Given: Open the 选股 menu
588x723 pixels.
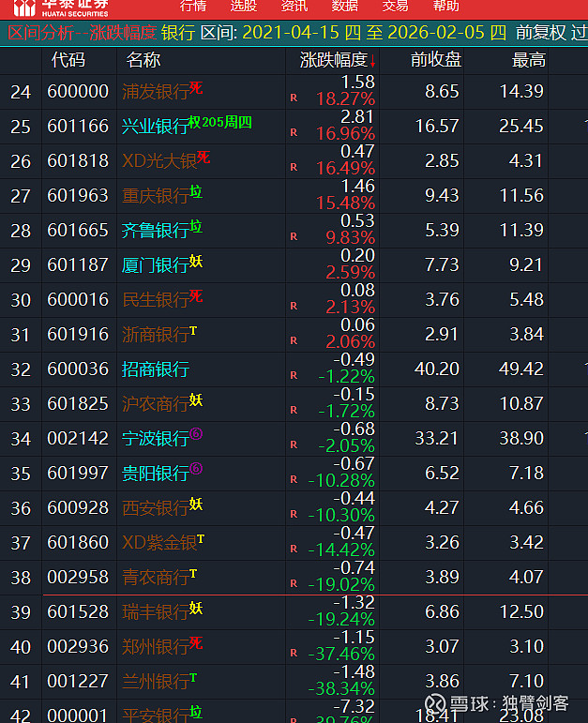Looking at the screenshot, I should (x=244, y=6).
